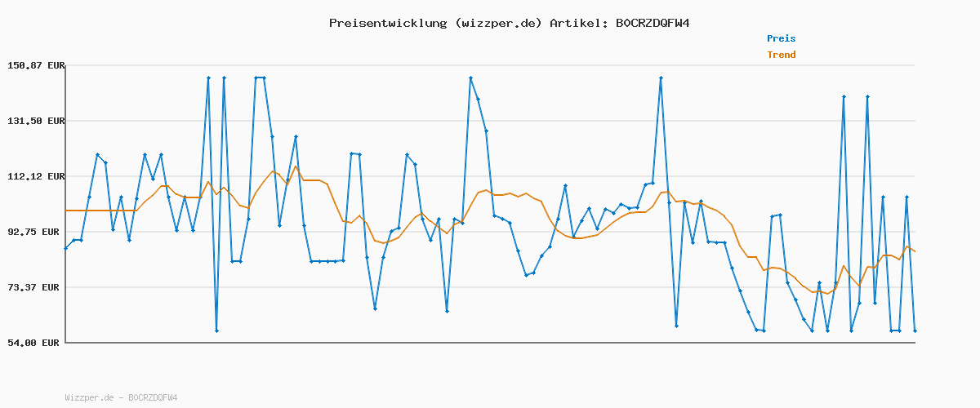Click the orange trend line's left starting point
Viewport: 980px width, 408px height.
tap(66, 211)
